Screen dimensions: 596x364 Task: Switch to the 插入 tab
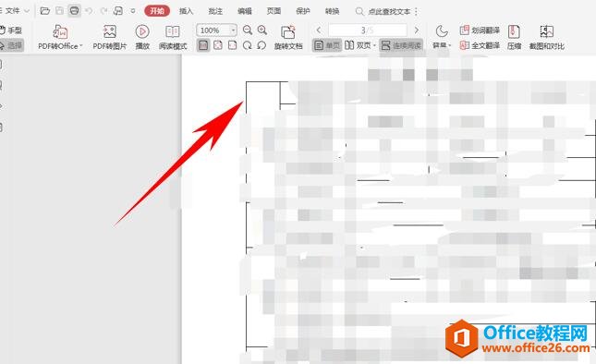187,11
